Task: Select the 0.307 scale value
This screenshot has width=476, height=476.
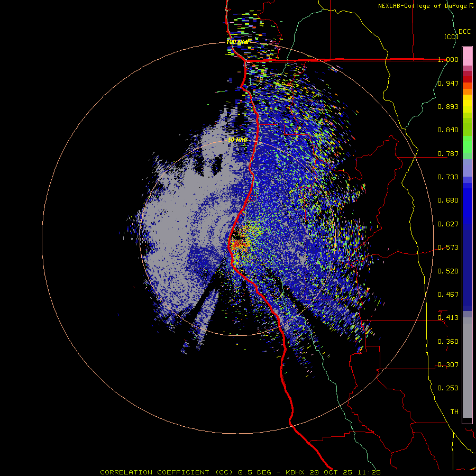Action: [448, 365]
